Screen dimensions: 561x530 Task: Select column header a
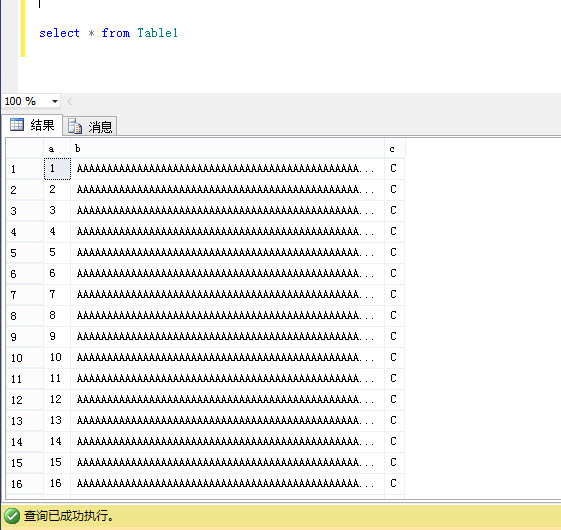coord(57,149)
